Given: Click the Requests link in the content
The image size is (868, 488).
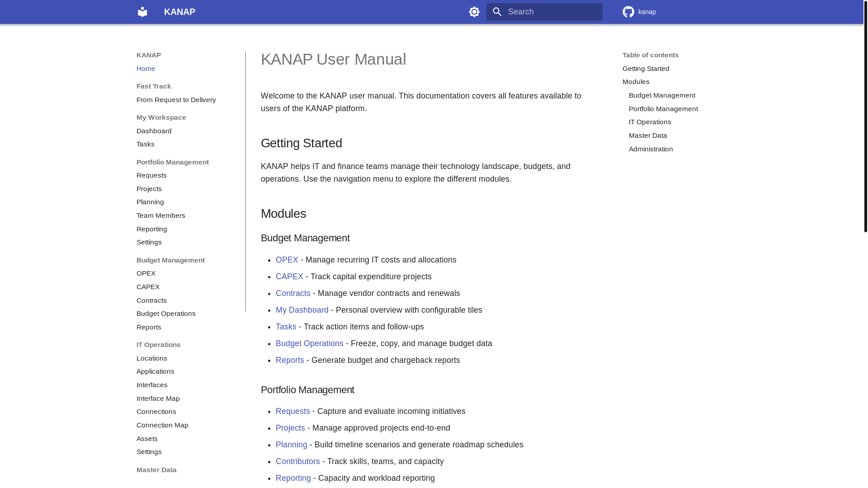Looking at the screenshot, I should click(293, 411).
